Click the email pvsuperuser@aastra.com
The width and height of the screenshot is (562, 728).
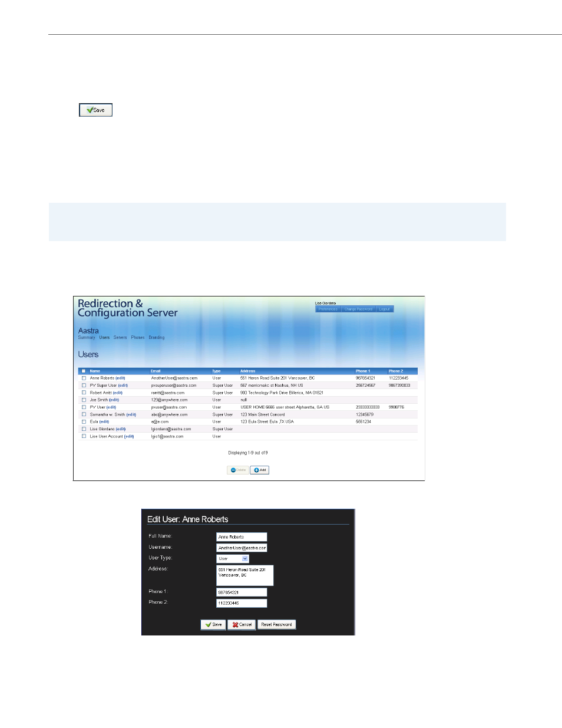[174, 386]
